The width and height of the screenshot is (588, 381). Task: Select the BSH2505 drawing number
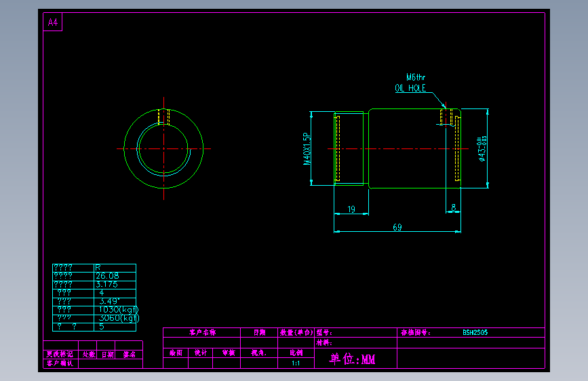(x=475, y=333)
